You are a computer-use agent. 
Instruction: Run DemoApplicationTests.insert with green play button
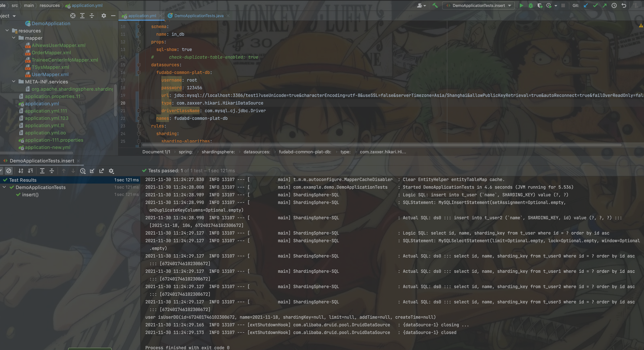point(521,5)
